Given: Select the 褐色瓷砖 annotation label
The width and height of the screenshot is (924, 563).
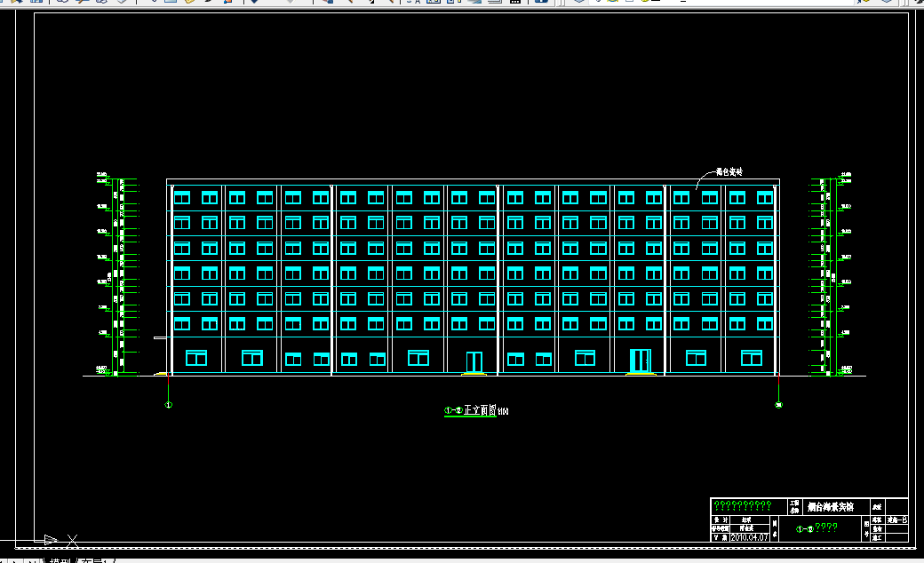Looking at the screenshot, I should coord(729,172).
